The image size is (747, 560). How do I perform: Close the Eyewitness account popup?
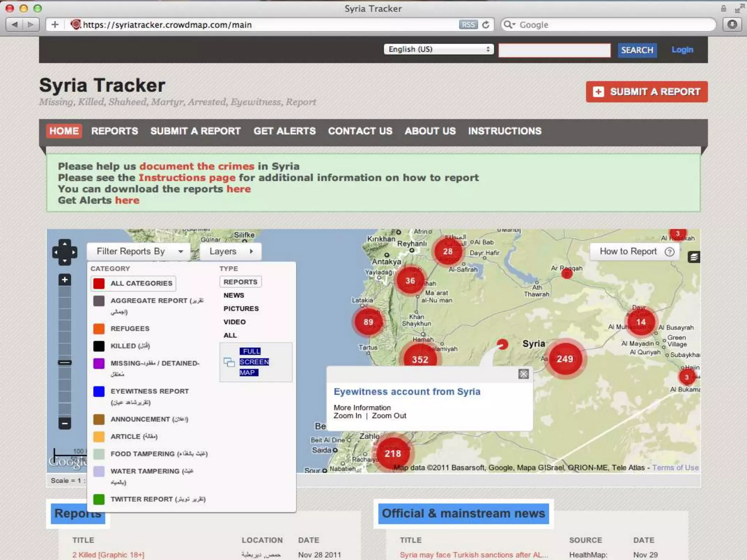click(523, 374)
